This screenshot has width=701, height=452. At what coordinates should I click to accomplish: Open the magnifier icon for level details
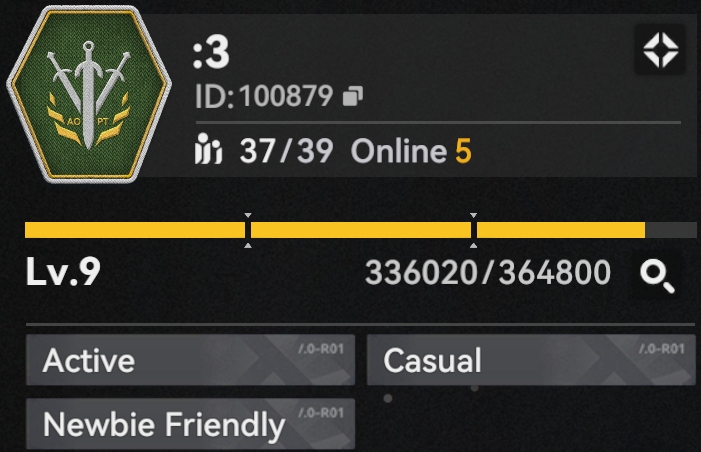point(657,276)
